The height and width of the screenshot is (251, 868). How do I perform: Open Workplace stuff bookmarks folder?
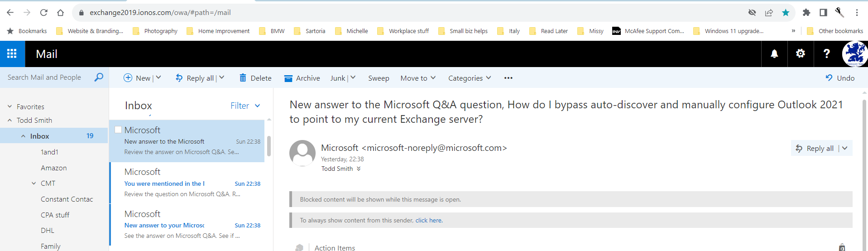click(403, 31)
